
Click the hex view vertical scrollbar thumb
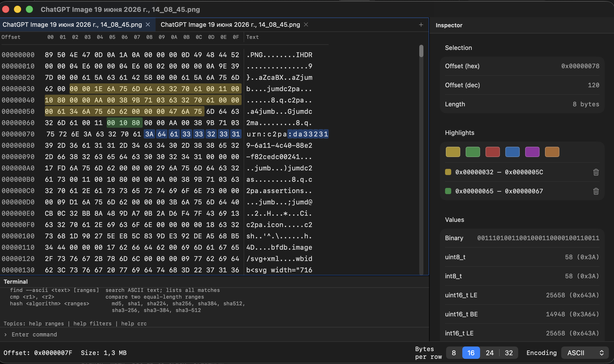(x=421, y=51)
